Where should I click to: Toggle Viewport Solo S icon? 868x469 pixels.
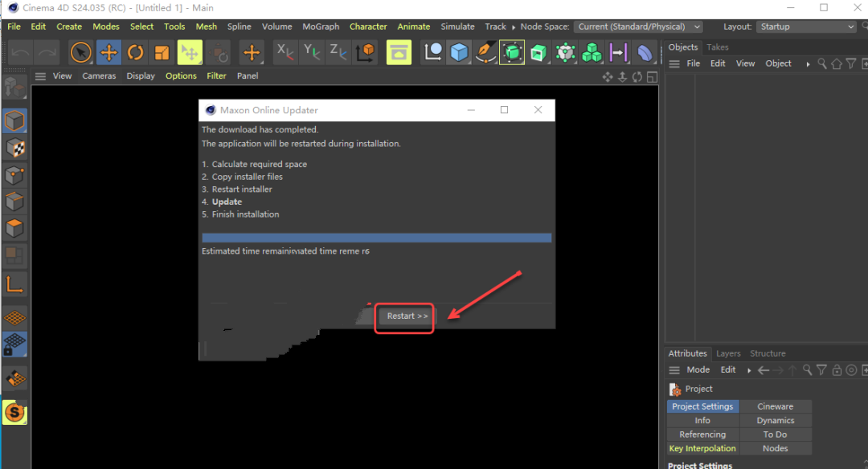[14, 413]
